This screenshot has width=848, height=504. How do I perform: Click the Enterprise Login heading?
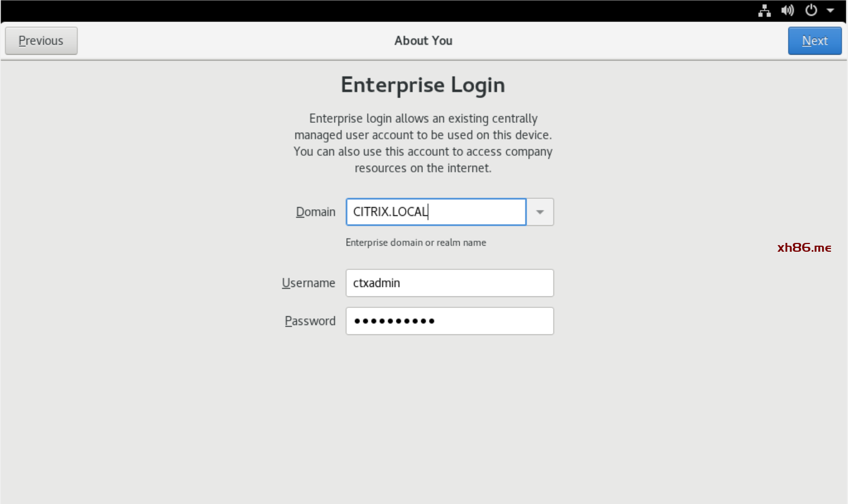coord(423,85)
